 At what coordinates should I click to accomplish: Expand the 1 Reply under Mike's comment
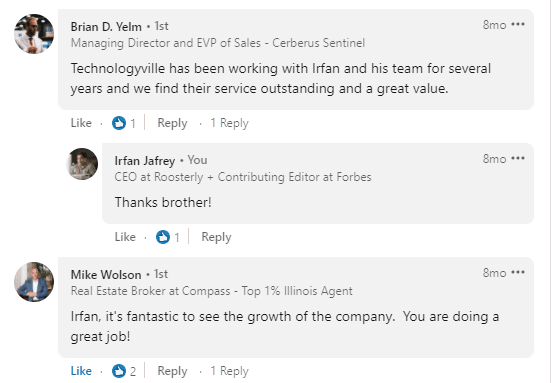(229, 371)
